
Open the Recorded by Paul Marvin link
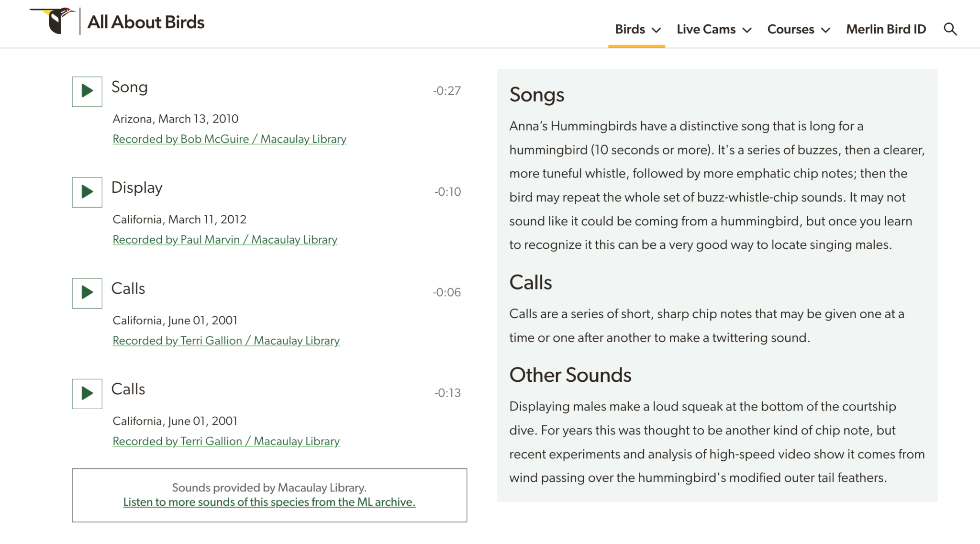(x=224, y=239)
